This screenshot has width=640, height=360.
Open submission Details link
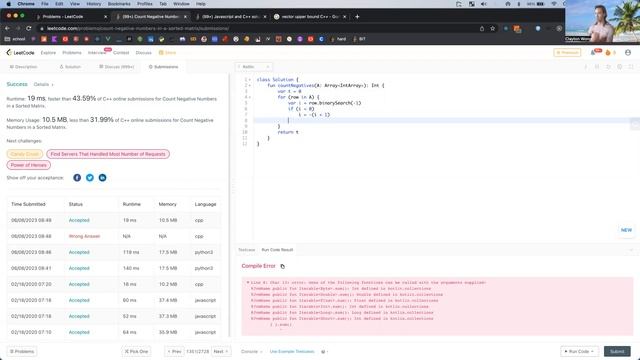coord(43,84)
